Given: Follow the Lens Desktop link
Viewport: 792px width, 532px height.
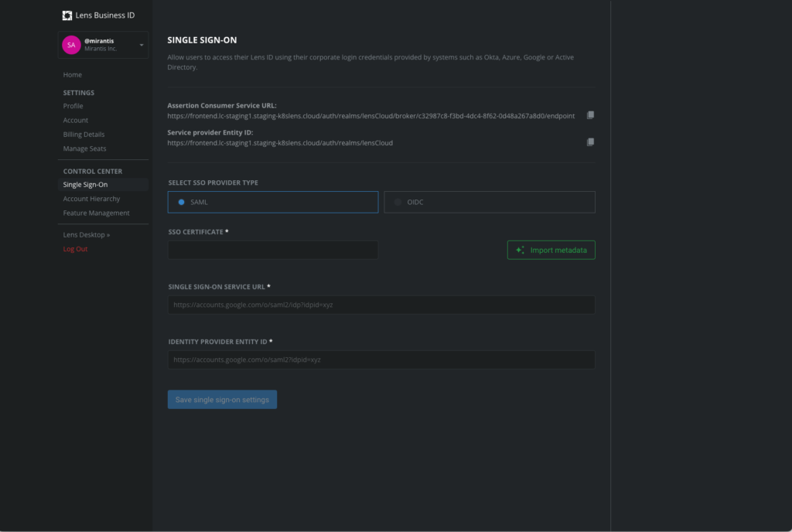Looking at the screenshot, I should [87, 234].
